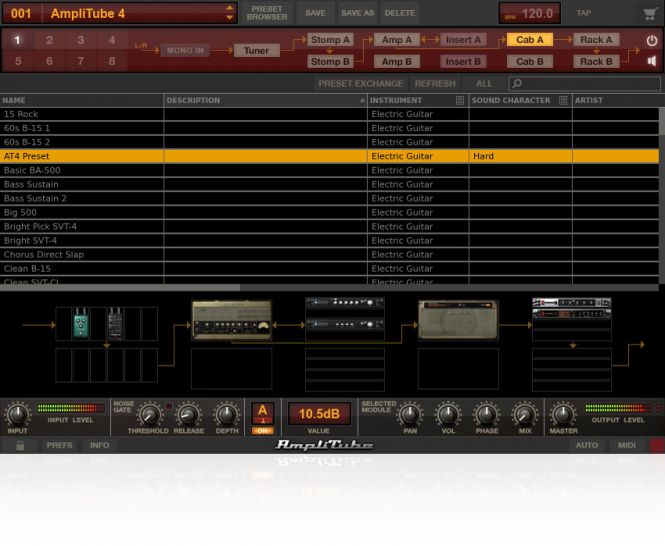Switch to the Cab A module
This screenshot has width=665, height=546.
pos(530,40)
